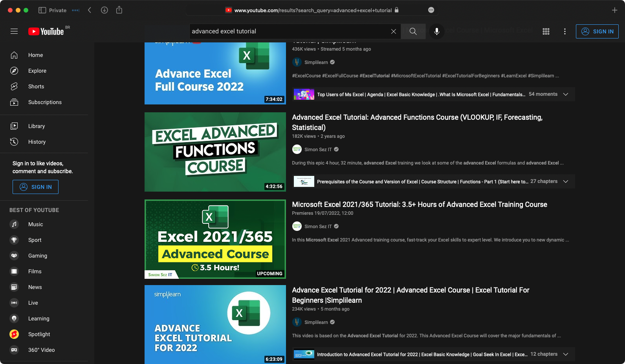Viewport: 625px width, 364px height.
Task: Click in the advanced excel tutorial search field
Action: click(x=289, y=31)
